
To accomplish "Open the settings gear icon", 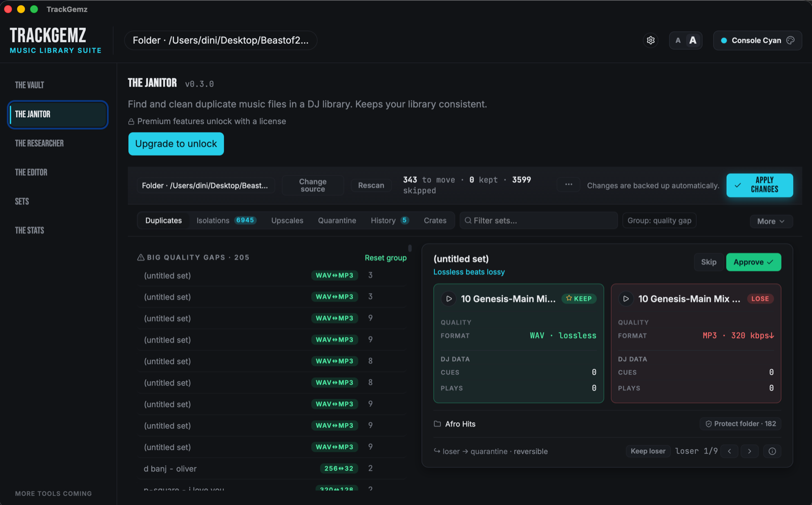I will click(x=651, y=41).
